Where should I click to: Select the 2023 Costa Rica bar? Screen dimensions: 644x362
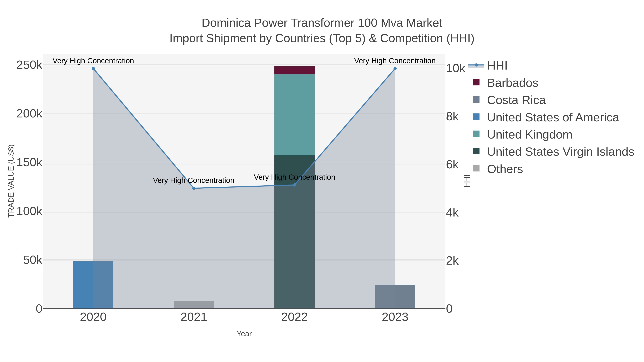(395, 297)
